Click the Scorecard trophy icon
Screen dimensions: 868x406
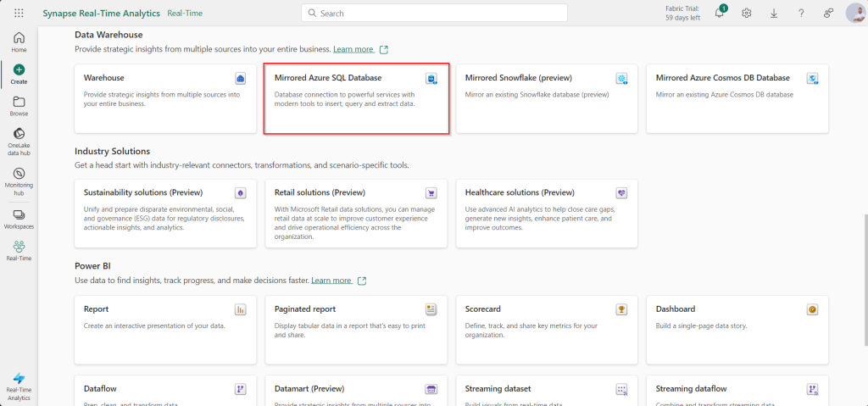click(x=621, y=309)
